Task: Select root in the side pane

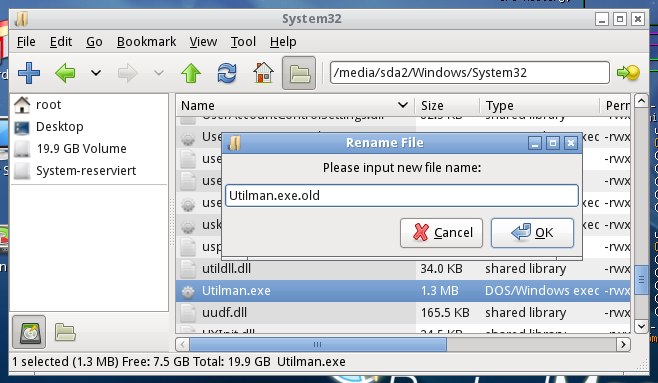Action: [x=89, y=104]
